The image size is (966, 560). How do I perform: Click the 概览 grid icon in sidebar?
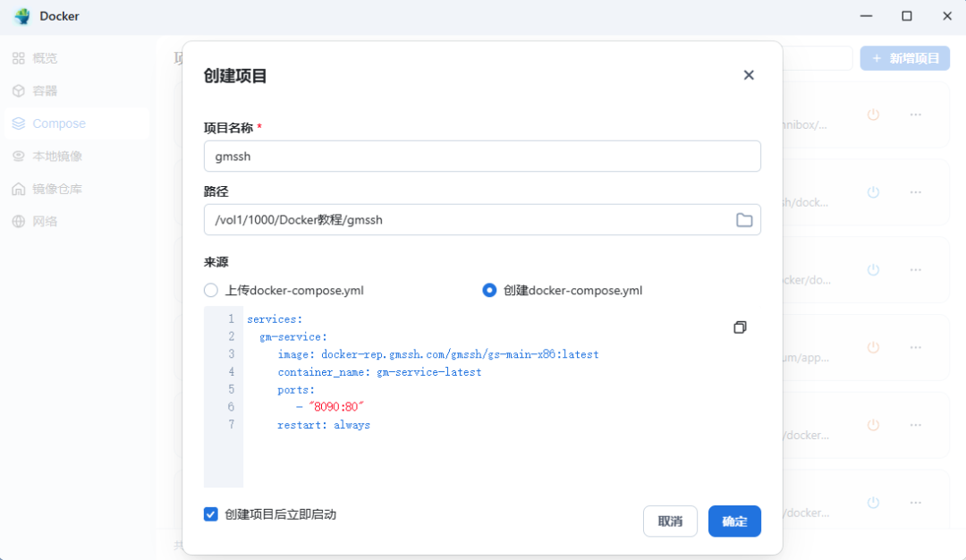[x=19, y=58]
